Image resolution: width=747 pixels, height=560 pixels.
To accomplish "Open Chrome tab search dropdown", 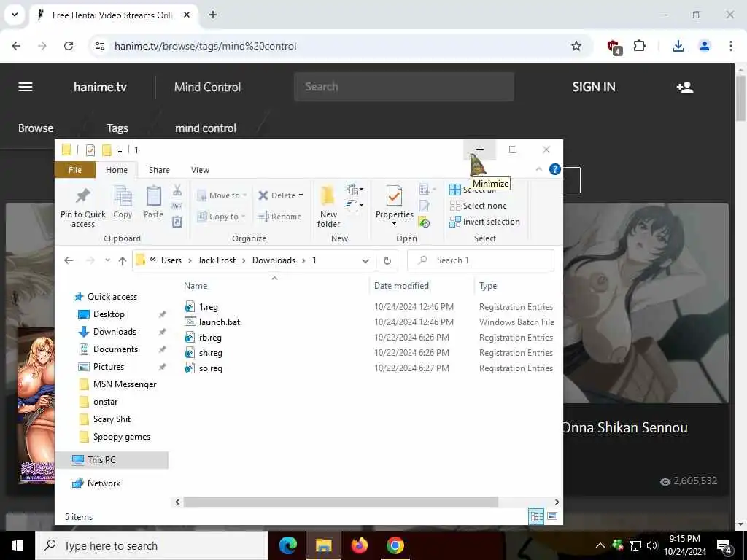I will (15, 15).
